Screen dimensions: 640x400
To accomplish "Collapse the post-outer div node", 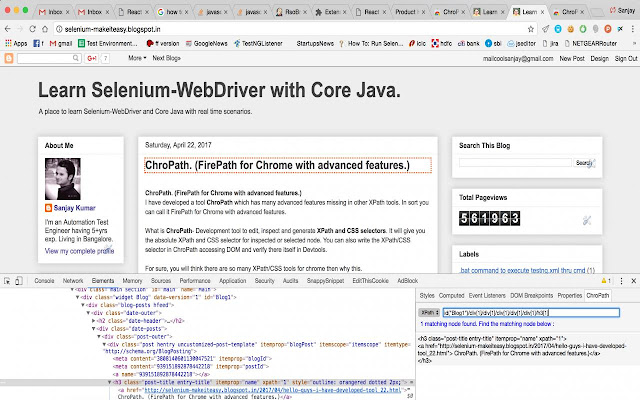I will click(99, 337).
